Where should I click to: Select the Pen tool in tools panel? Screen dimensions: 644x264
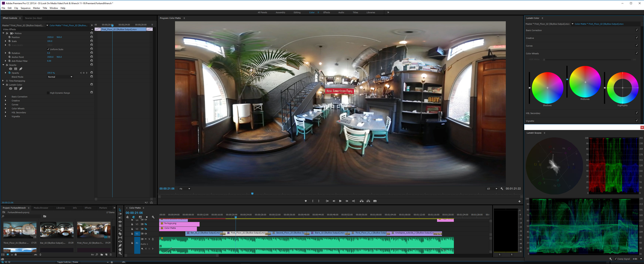point(120,246)
